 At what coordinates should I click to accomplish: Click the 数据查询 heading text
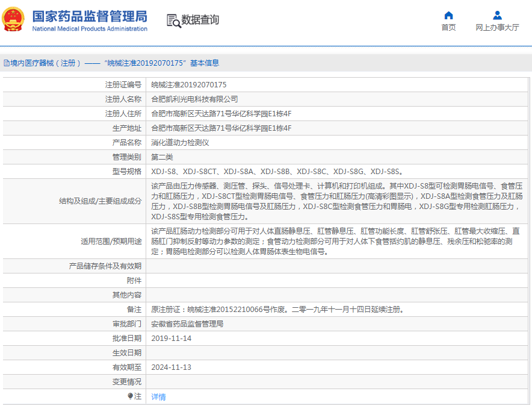pyautogui.click(x=200, y=20)
